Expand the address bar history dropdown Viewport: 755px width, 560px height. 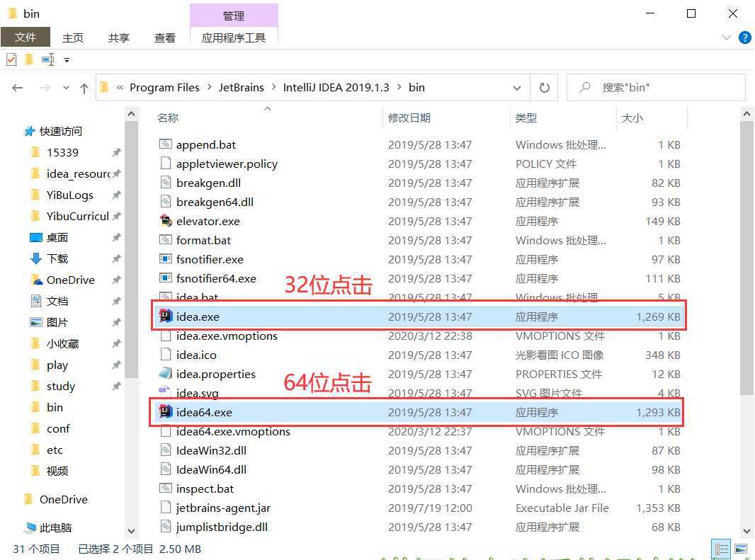point(516,88)
